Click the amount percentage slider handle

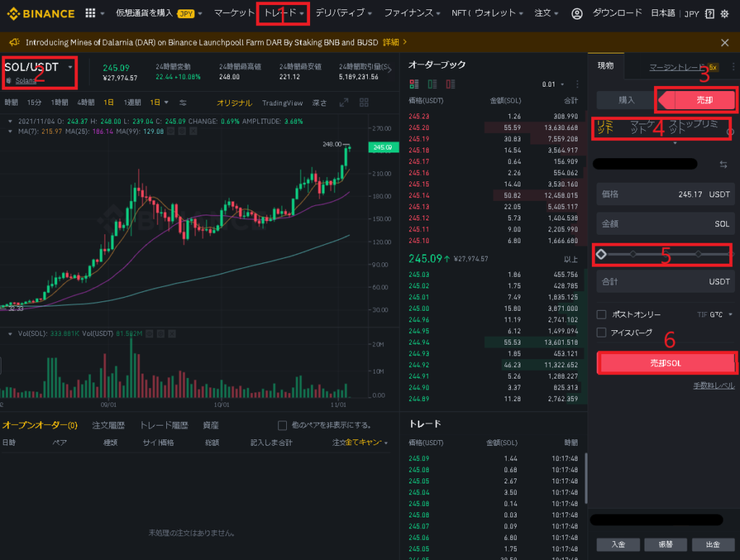[601, 254]
